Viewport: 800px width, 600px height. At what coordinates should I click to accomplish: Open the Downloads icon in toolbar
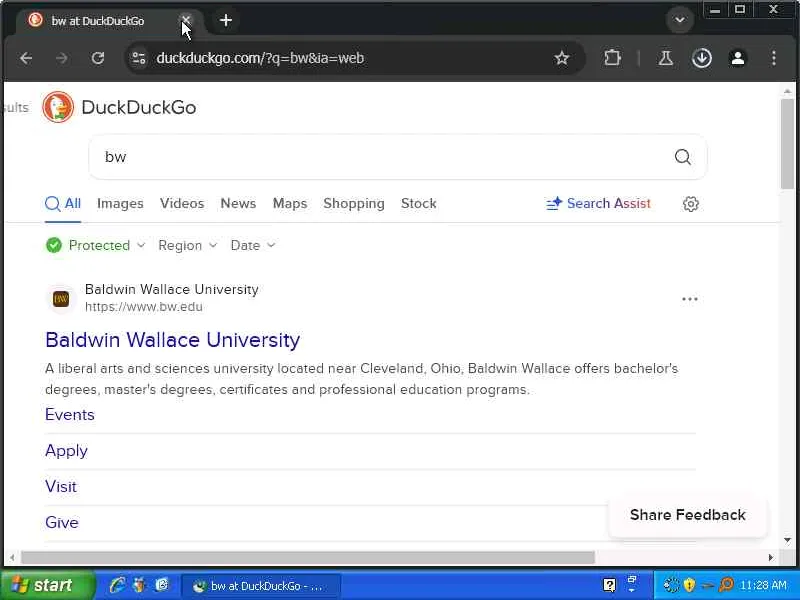[x=702, y=58]
